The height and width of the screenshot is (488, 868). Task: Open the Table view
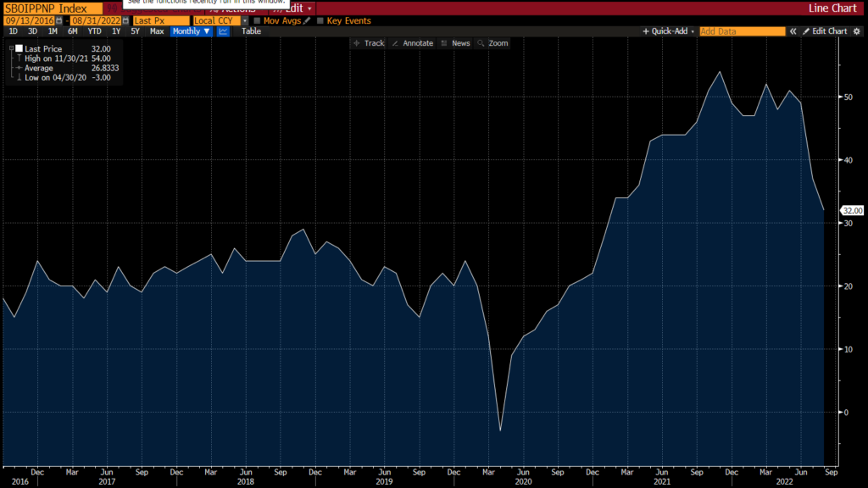point(251,30)
